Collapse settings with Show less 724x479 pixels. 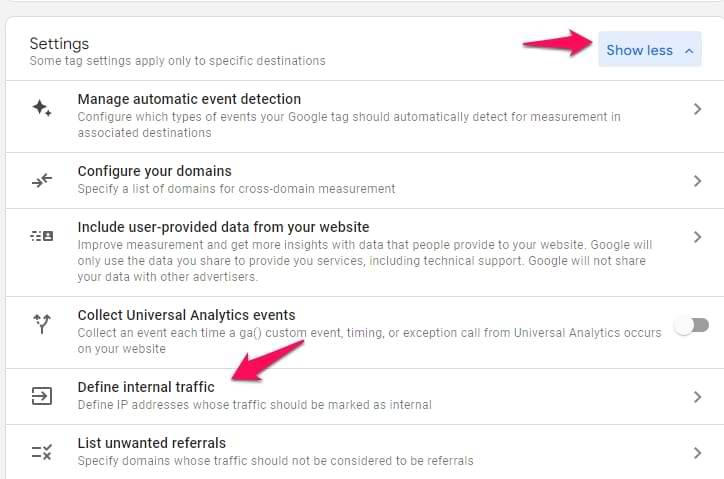coord(649,50)
